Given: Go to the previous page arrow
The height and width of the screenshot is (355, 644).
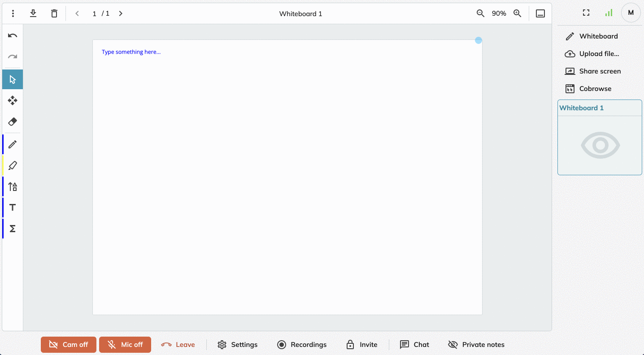Looking at the screenshot, I should (x=77, y=13).
